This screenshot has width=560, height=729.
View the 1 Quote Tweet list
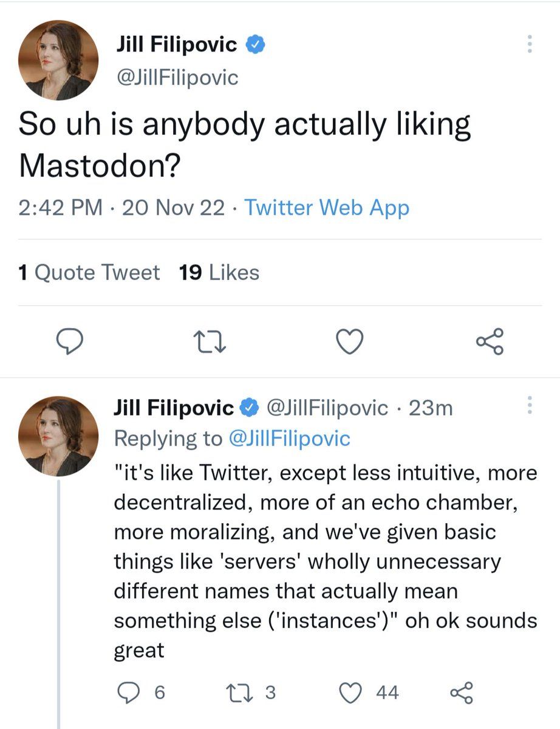pyautogui.click(x=89, y=273)
